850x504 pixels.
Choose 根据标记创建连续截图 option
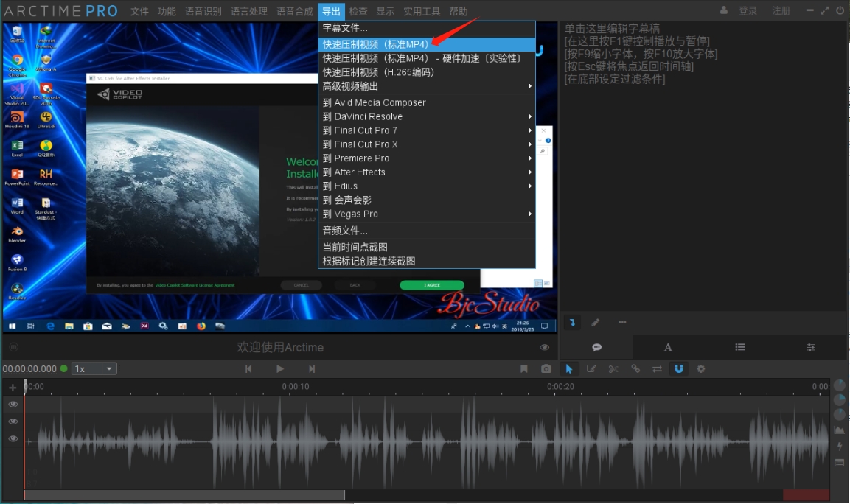coord(427,262)
